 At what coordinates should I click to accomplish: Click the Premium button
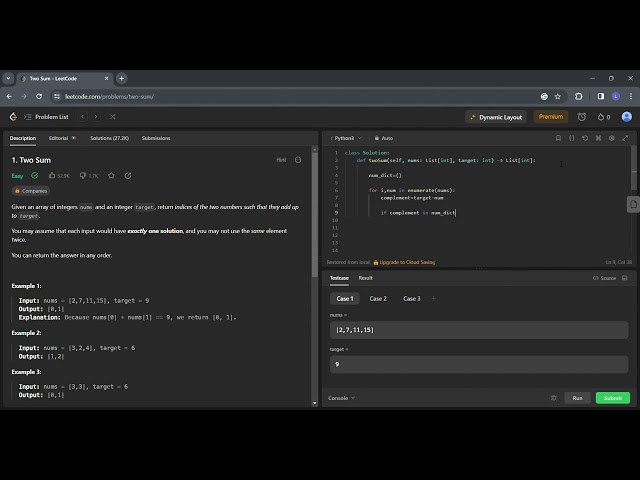coord(551,117)
